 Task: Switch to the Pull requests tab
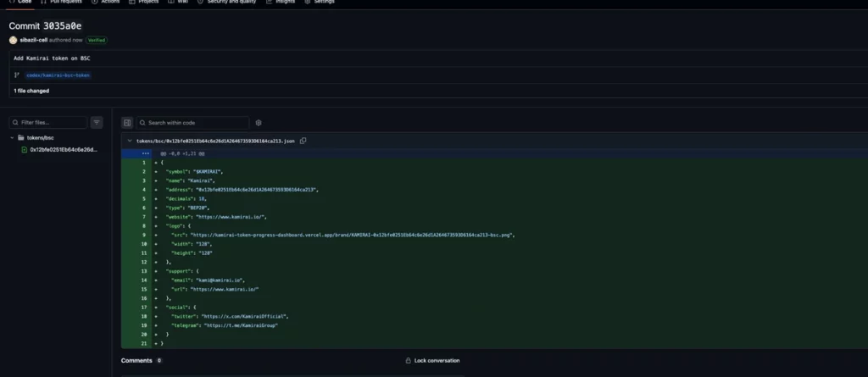click(61, 3)
